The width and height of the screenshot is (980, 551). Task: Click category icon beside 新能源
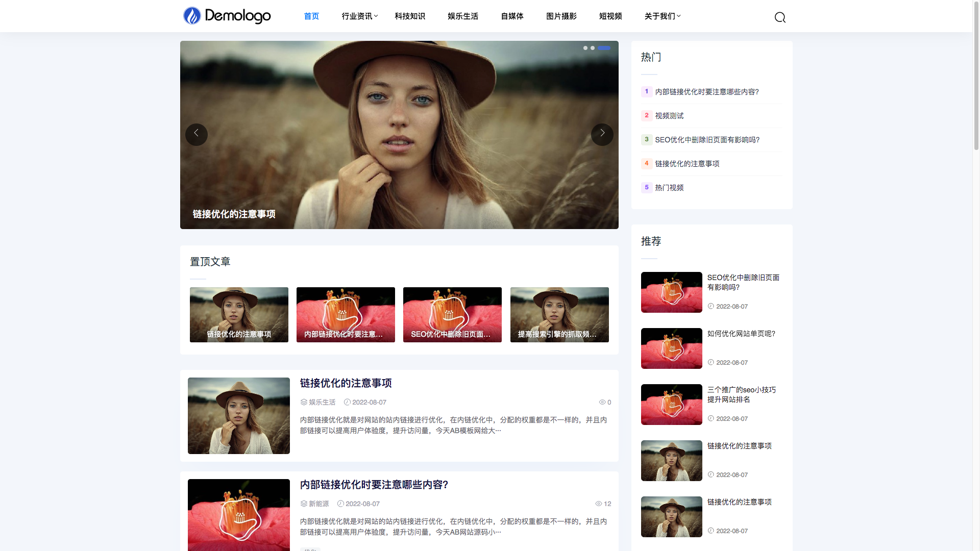304,504
